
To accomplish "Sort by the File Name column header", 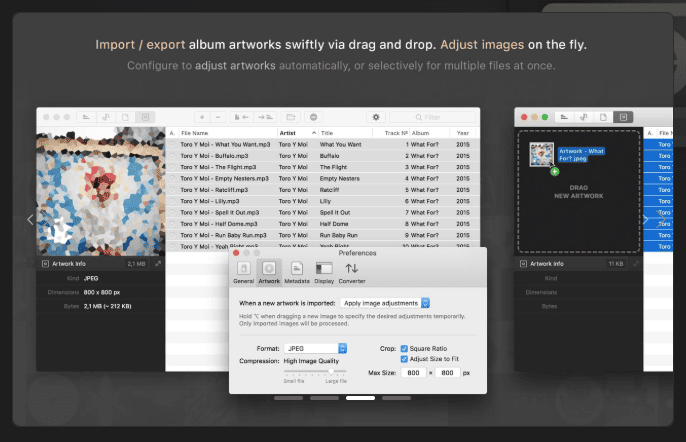I will point(228,133).
